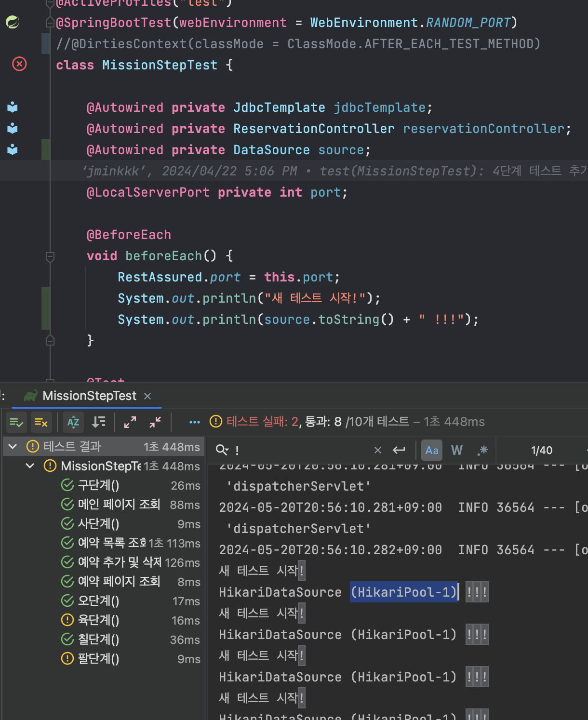Image resolution: width=588 pixels, height=720 pixels.
Task: Click the JdbcTemplate type name
Action: (279, 107)
